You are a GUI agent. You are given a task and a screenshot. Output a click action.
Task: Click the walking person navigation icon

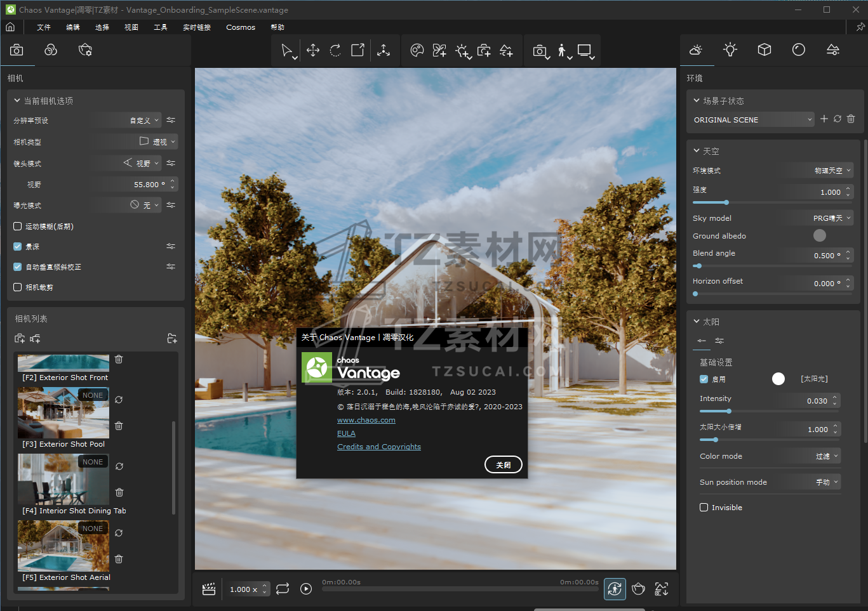(563, 51)
